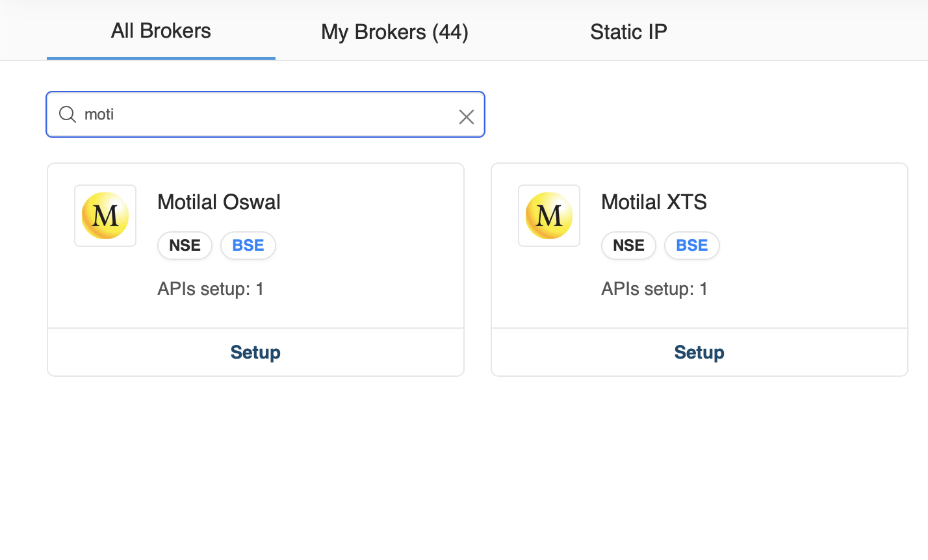Select the Motilal XTS broker name

(654, 202)
